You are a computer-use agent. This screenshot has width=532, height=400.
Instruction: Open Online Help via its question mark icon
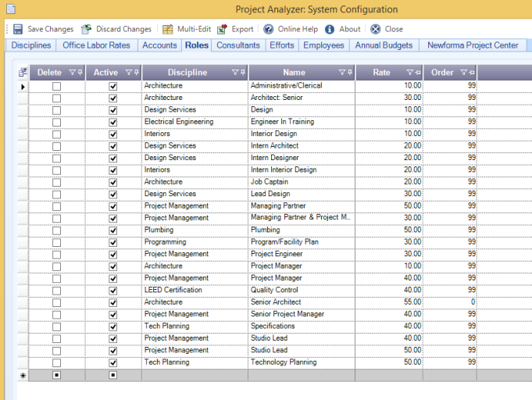pos(269,29)
